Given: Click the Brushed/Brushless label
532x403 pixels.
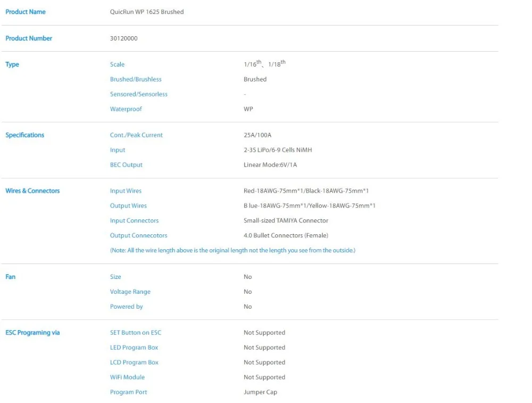Looking at the screenshot, I should tap(136, 79).
